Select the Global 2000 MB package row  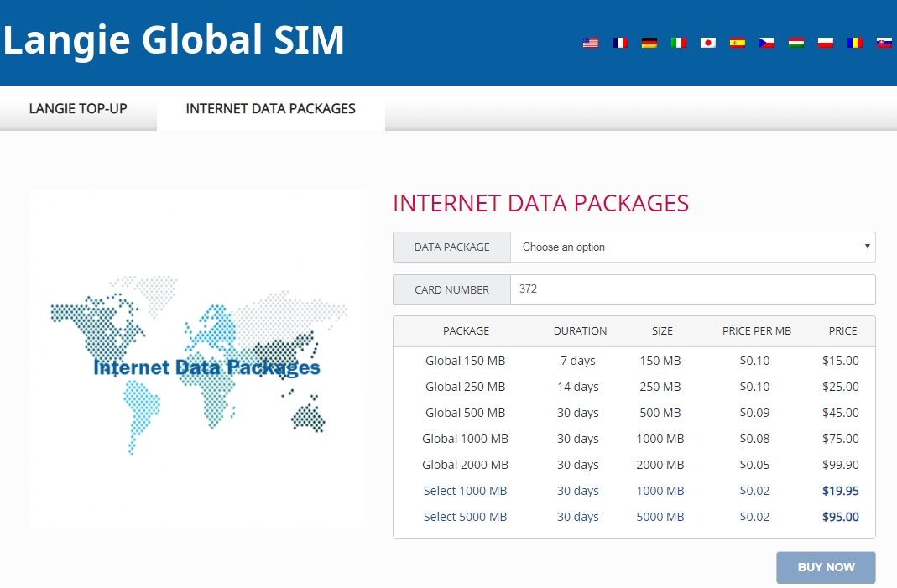(x=634, y=465)
